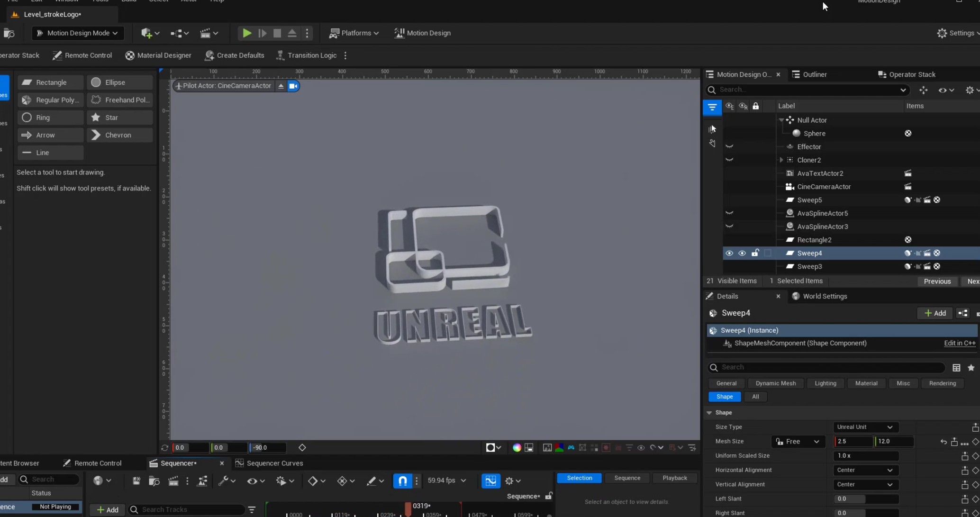
Task: Open Motion Design Mode dropdown
Action: 78,33
